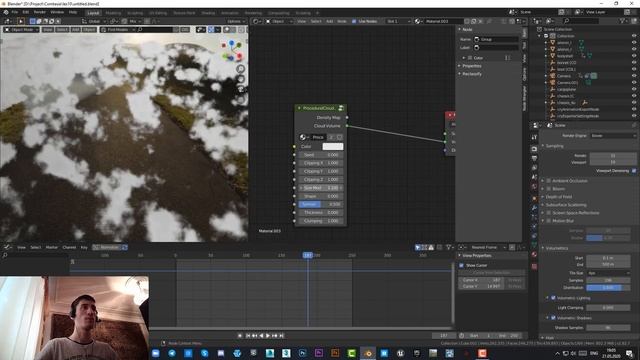Adjust the Distribution slider in Volumetrics
The width and height of the screenshot is (640, 360).
[608, 288]
